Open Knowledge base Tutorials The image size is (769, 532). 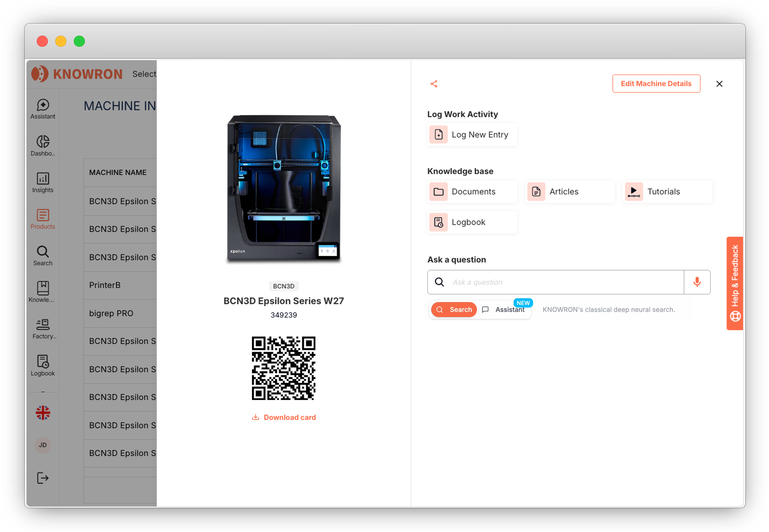point(668,192)
